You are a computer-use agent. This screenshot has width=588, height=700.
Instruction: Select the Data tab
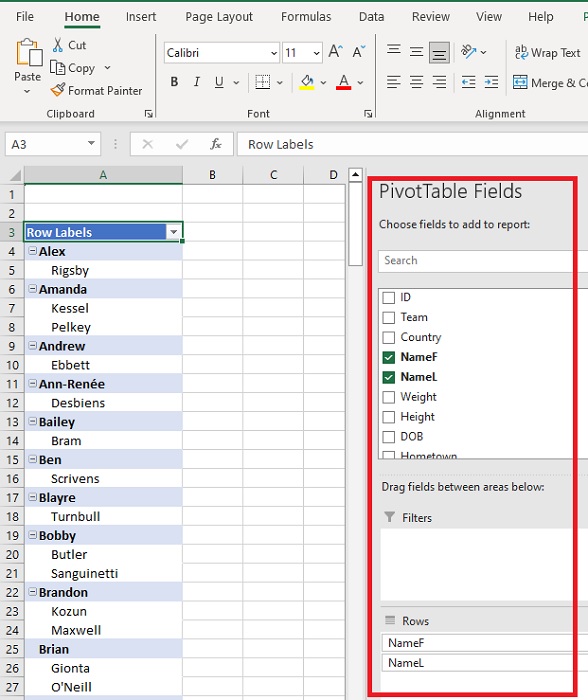point(371,17)
